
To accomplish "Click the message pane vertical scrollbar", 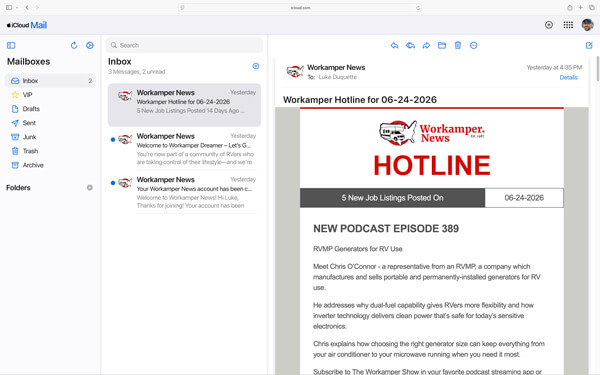I will tap(598, 69).
